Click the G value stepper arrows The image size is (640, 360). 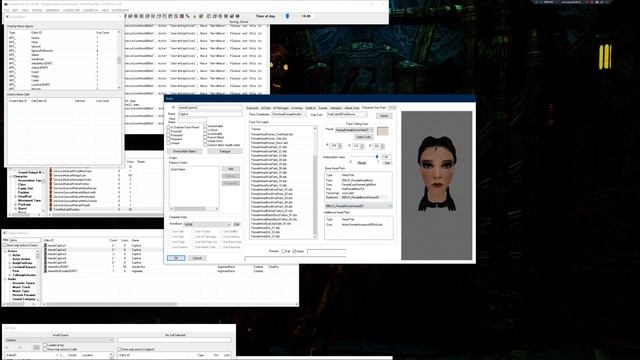click(362, 146)
